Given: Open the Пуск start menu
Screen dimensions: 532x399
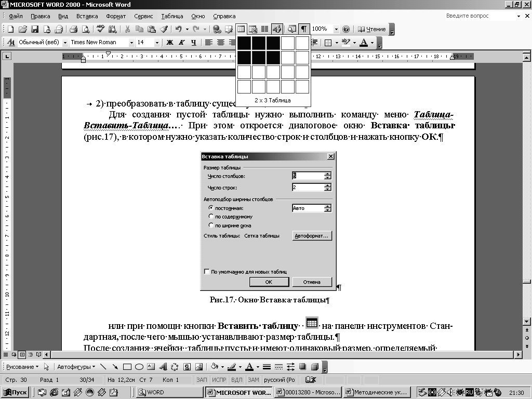Looking at the screenshot, I should [x=15, y=392].
